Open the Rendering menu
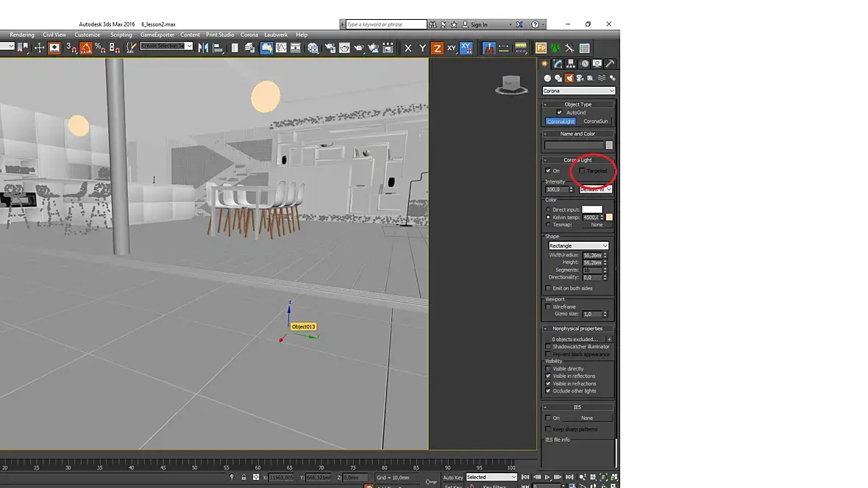Screen dimensions: 868x488 click(x=22, y=35)
